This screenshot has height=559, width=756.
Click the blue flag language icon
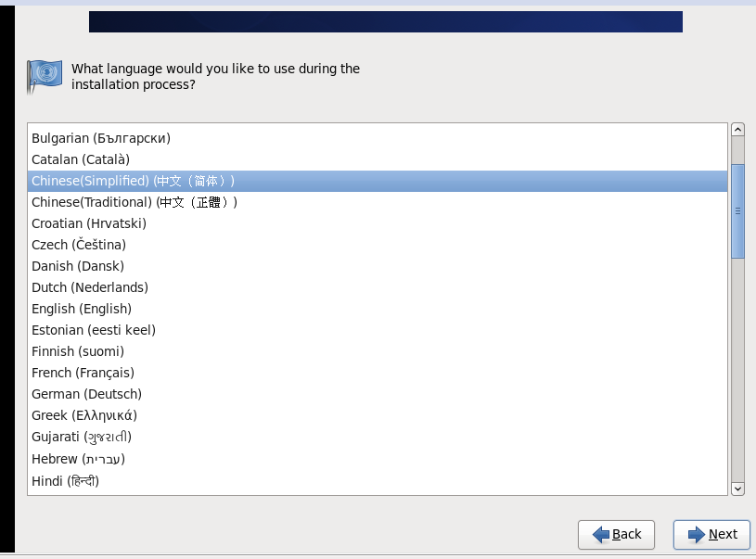[45, 76]
